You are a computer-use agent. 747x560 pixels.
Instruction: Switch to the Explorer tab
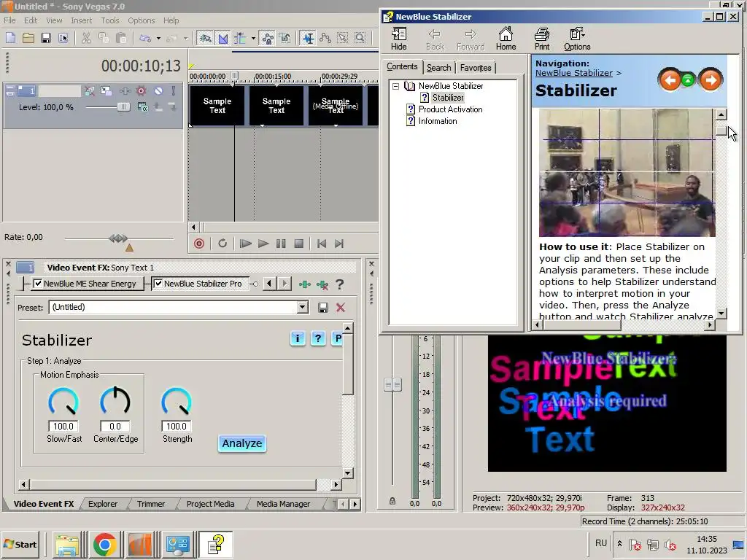click(x=103, y=504)
